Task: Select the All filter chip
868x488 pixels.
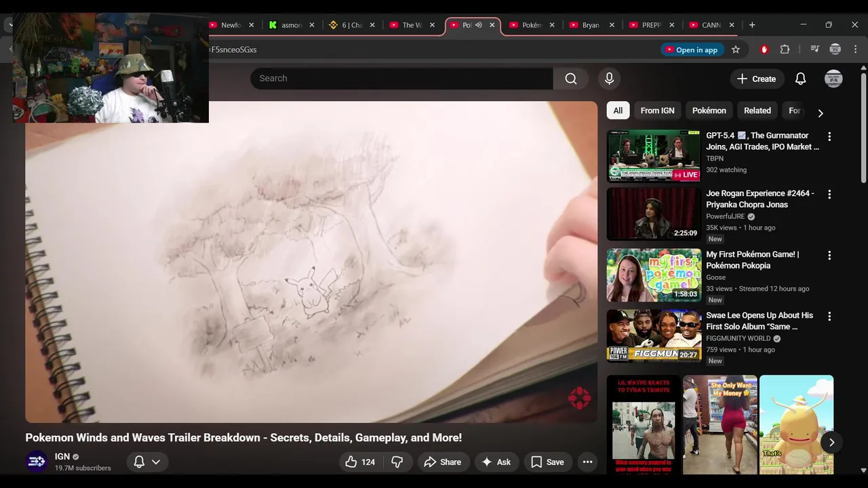Action: pyautogui.click(x=618, y=110)
